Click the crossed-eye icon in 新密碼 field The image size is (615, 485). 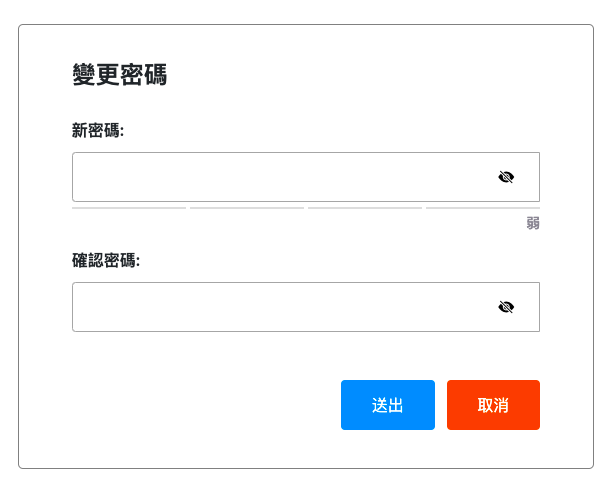[506, 177]
